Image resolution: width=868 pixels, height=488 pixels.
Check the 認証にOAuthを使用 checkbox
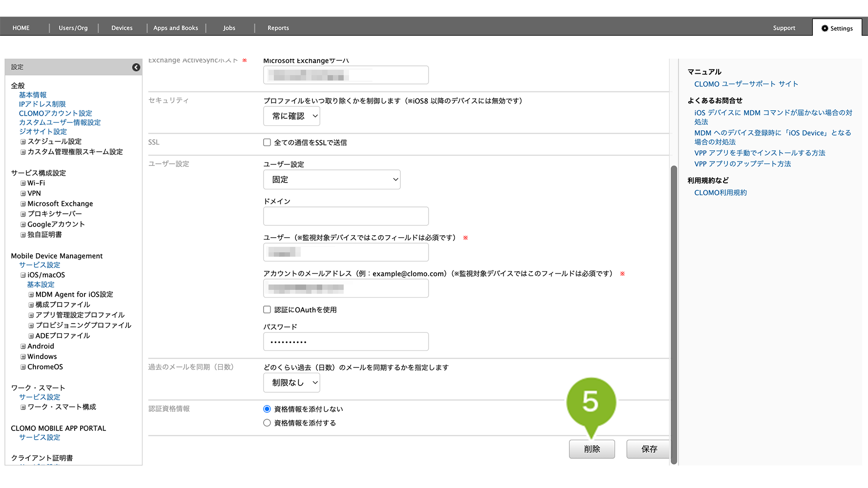(267, 310)
